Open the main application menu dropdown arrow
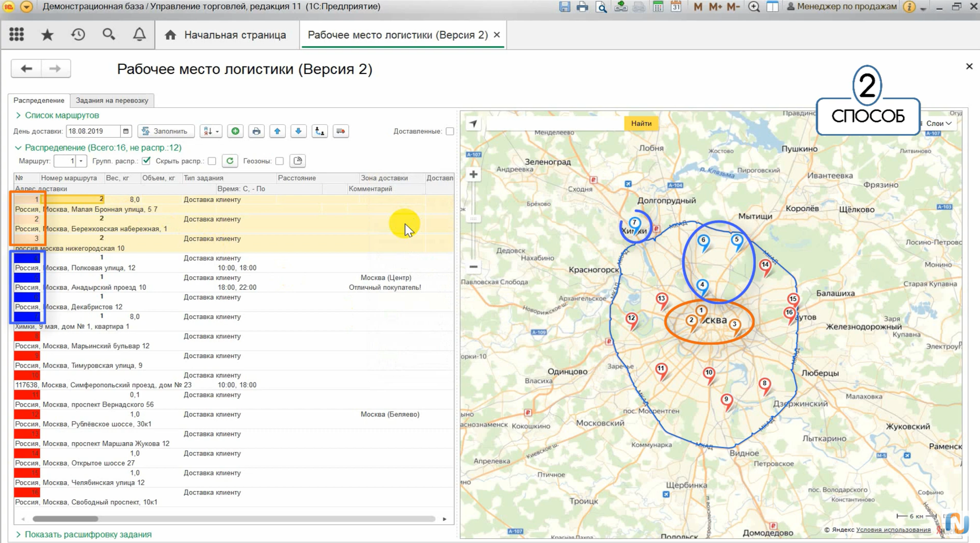This screenshot has width=980, height=543. tap(26, 7)
